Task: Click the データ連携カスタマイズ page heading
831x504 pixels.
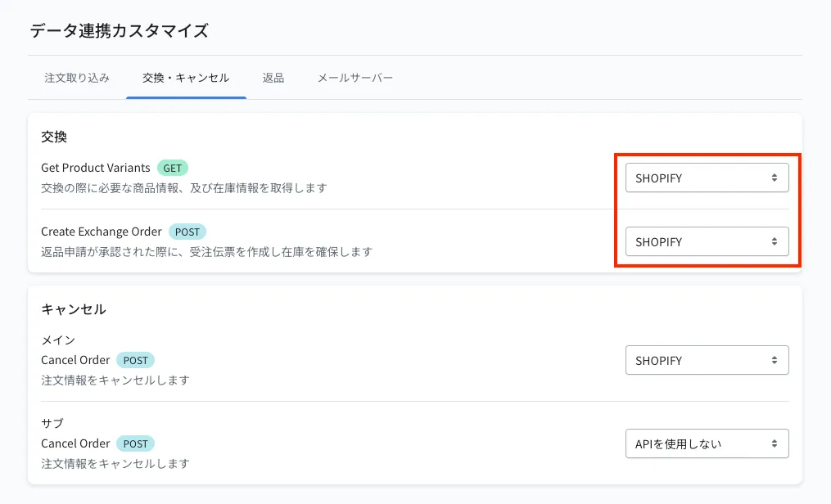Action: [120, 31]
